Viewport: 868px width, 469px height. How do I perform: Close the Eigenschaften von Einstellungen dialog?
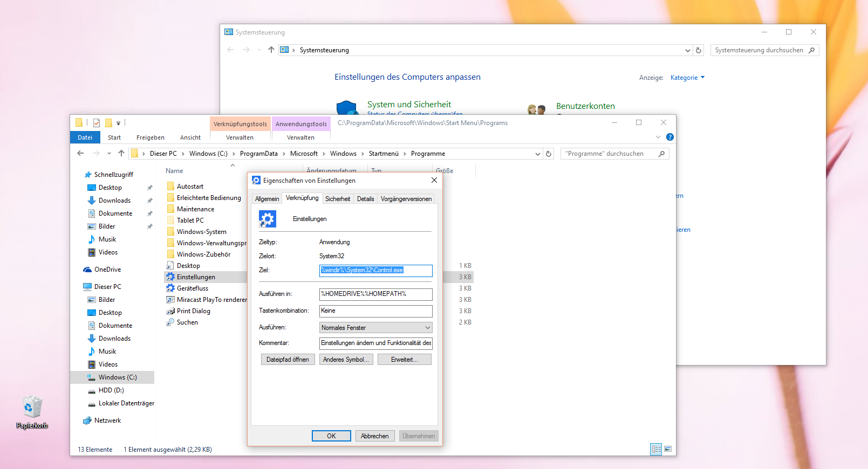[434, 180]
